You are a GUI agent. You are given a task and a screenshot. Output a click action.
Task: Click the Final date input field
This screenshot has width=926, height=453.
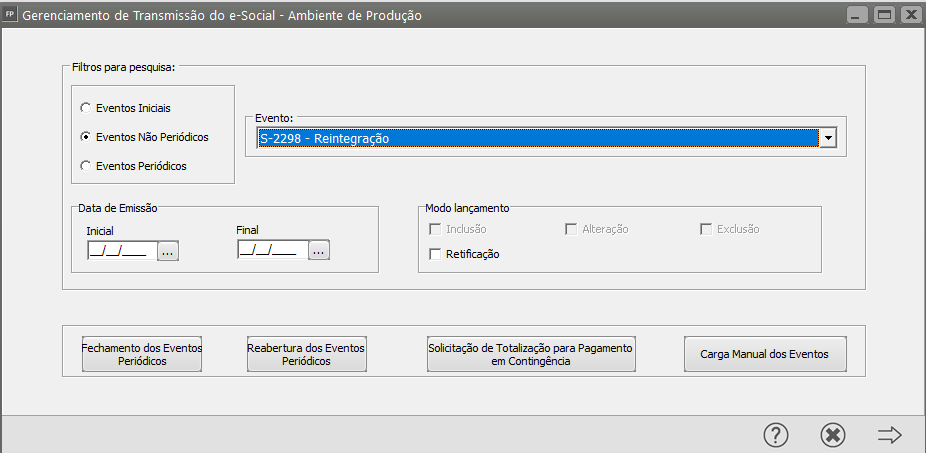click(271, 251)
